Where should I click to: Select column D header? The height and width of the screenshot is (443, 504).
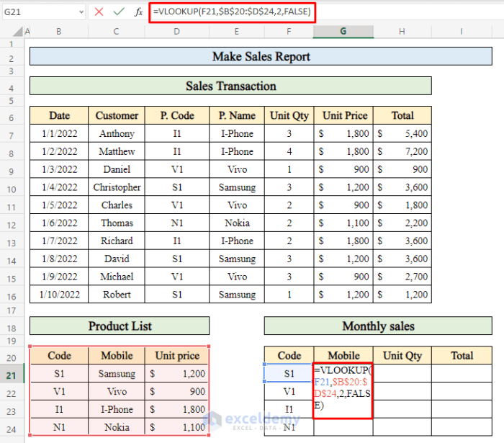tap(177, 32)
